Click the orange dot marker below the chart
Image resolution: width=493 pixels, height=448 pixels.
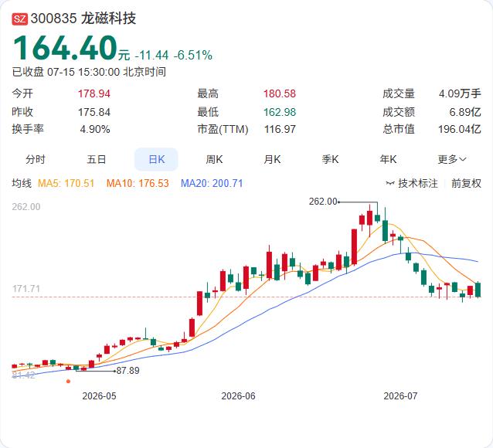(x=68, y=382)
